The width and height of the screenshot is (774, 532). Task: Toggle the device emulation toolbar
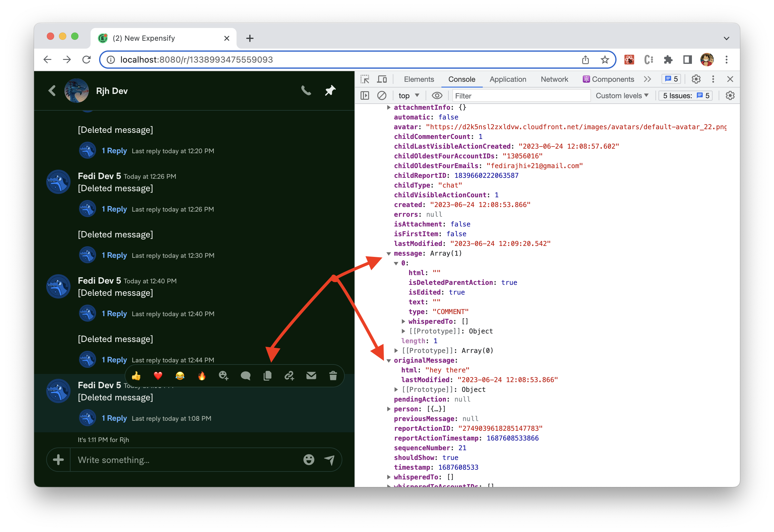[x=382, y=79]
